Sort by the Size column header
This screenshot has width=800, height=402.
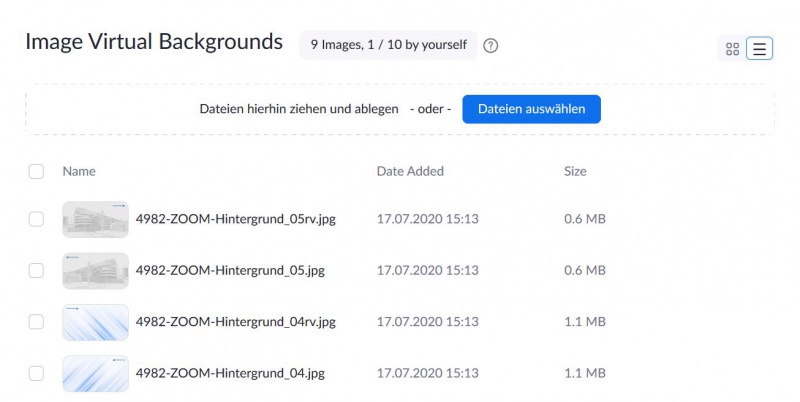tap(575, 171)
